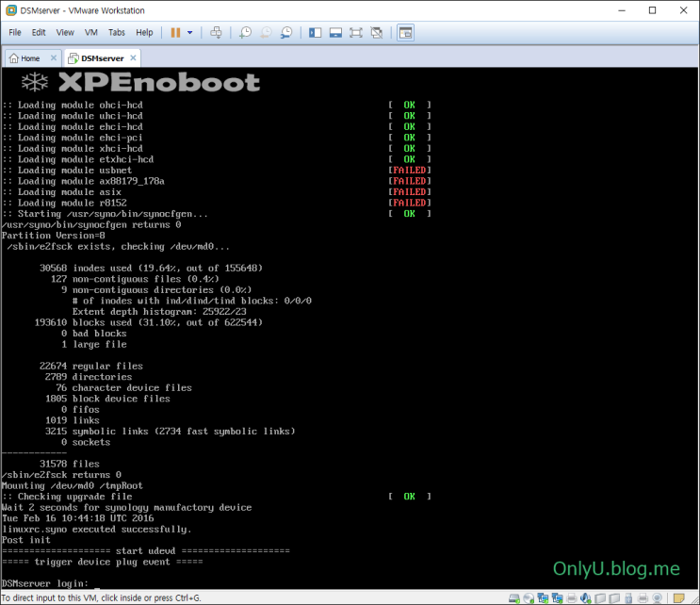Open the VM menu
The image size is (700, 605).
[x=91, y=32]
